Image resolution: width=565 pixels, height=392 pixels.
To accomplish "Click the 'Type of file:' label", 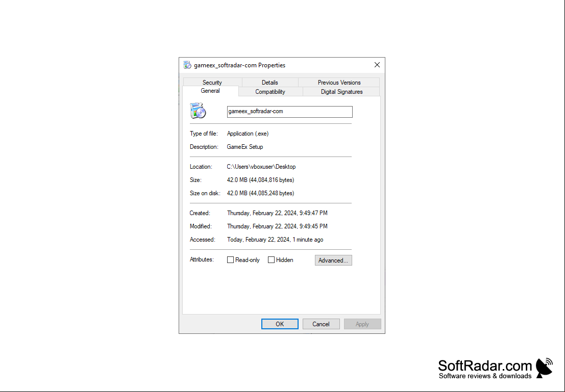I will point(204,134).
